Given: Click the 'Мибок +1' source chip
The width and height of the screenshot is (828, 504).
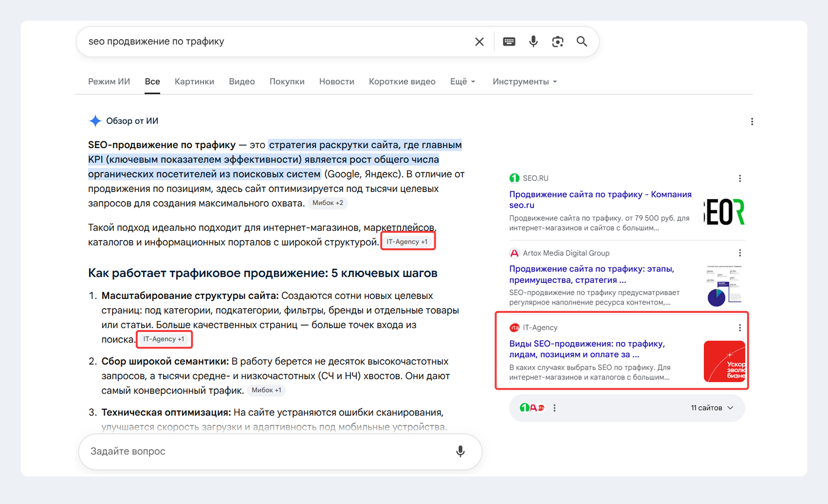Looking at the screenshot, I should click(x=266, y=390).
